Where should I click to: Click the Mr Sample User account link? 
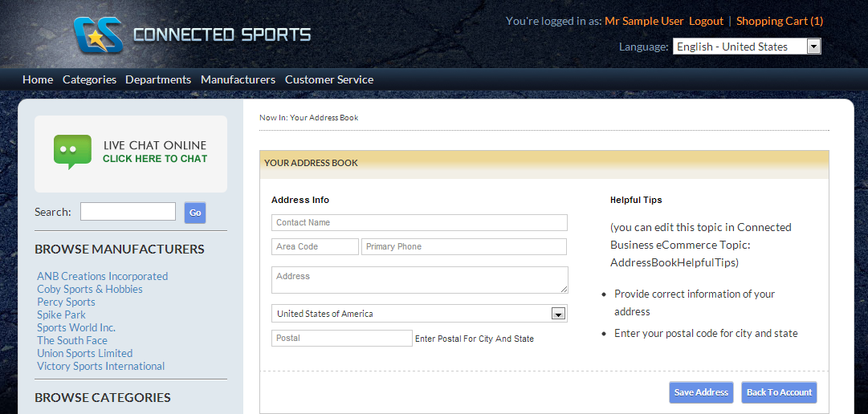(x=644, y=21)
